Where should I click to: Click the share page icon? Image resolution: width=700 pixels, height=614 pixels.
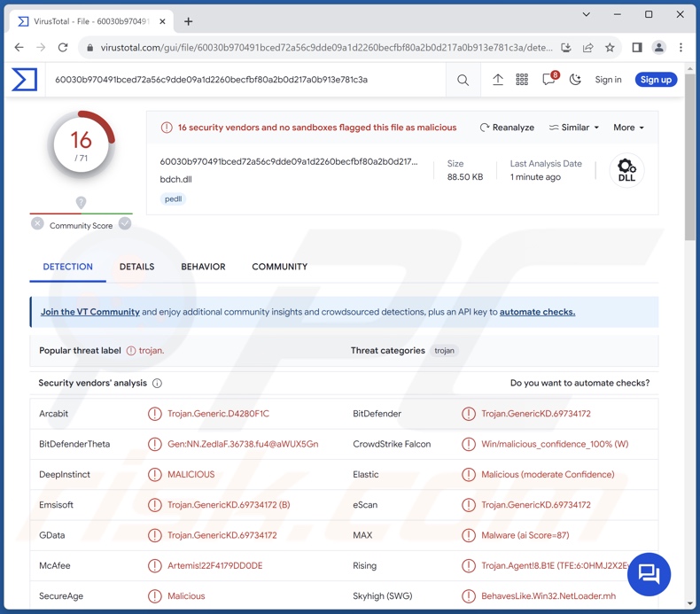coord(588,47)
